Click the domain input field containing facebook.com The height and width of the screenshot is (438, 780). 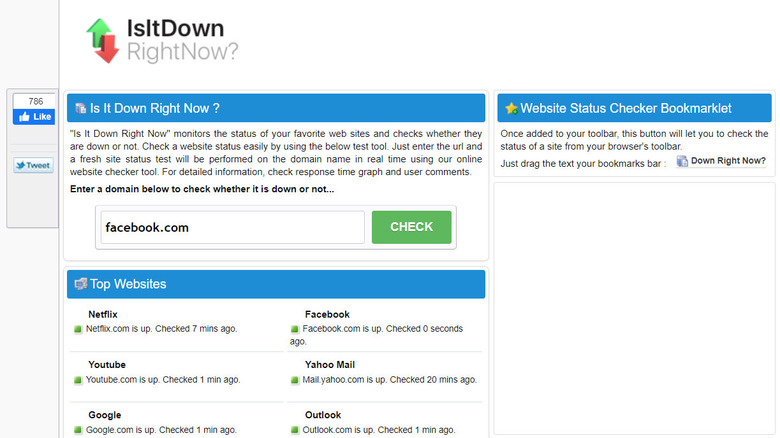[233, 227]
